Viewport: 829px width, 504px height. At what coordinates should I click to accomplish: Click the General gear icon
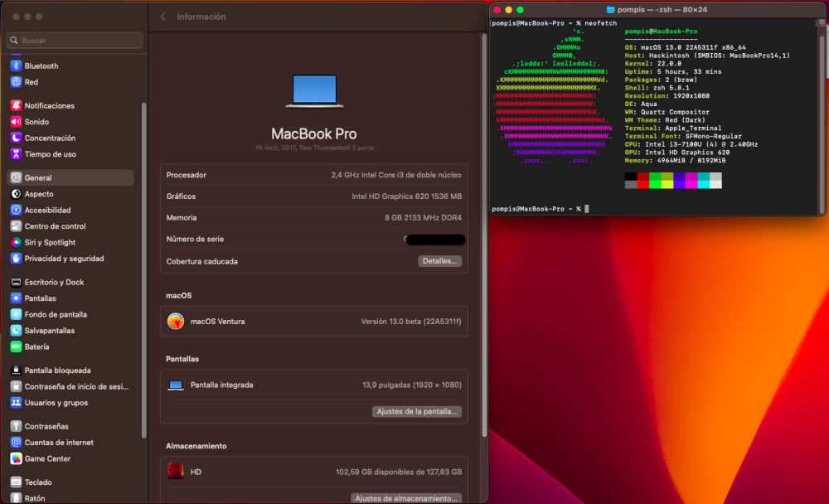tap(16, 177)
